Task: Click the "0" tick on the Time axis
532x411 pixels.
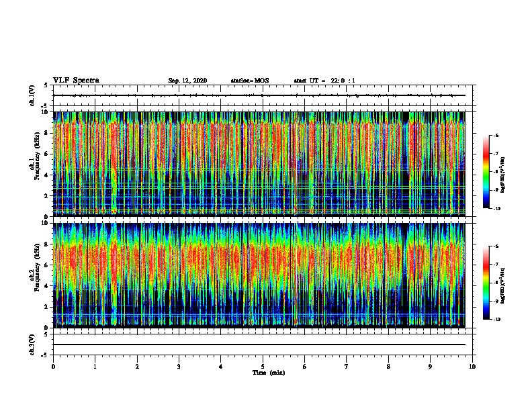Action: (53, 367)
